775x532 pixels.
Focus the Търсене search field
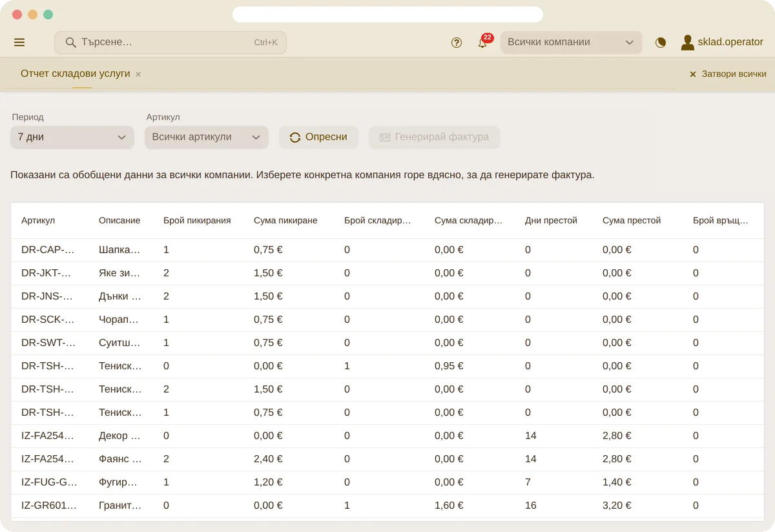pyautogui.click(x=170, y=43)
